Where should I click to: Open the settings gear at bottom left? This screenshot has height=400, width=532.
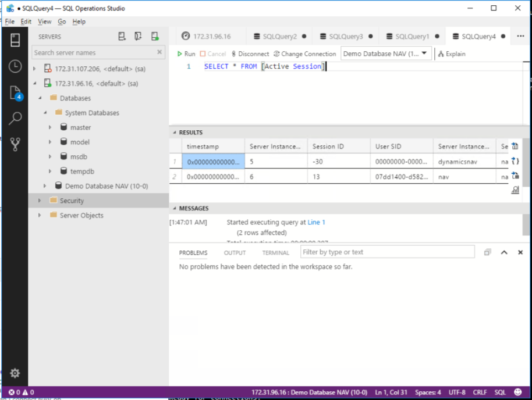tap(15, 373)
